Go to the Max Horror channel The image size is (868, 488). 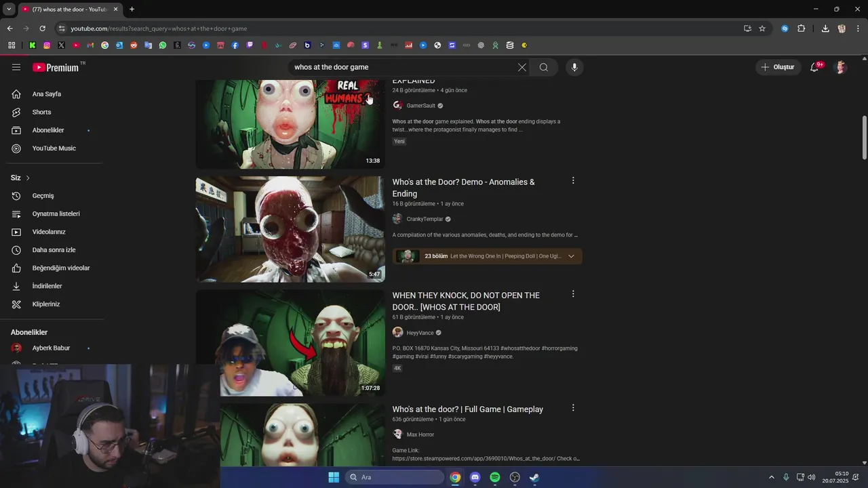coord(420,434)
